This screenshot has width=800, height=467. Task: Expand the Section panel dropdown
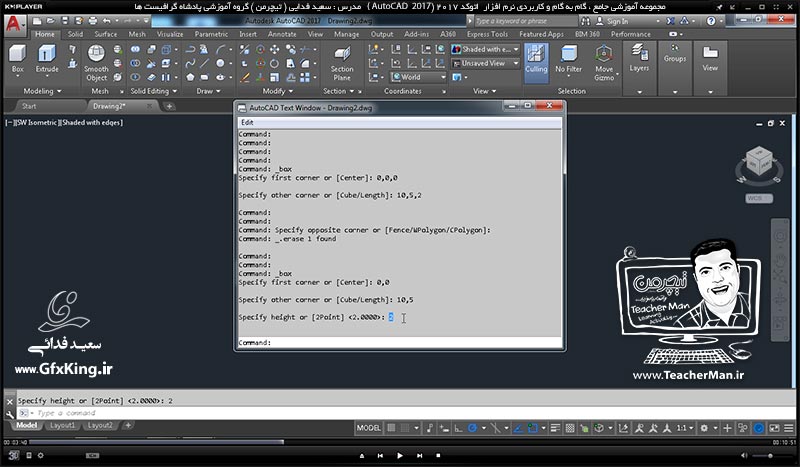[338, 91]
